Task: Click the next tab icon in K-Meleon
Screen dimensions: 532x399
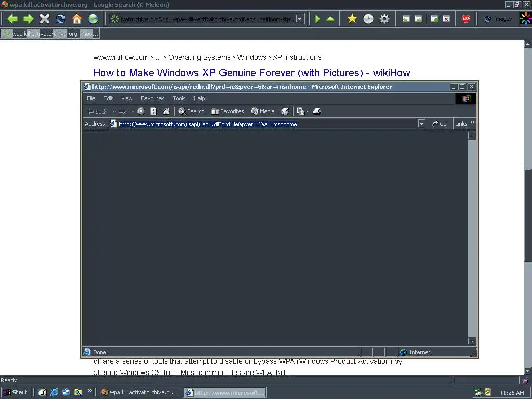Action: pyautogui.click(x=418, y=19)
